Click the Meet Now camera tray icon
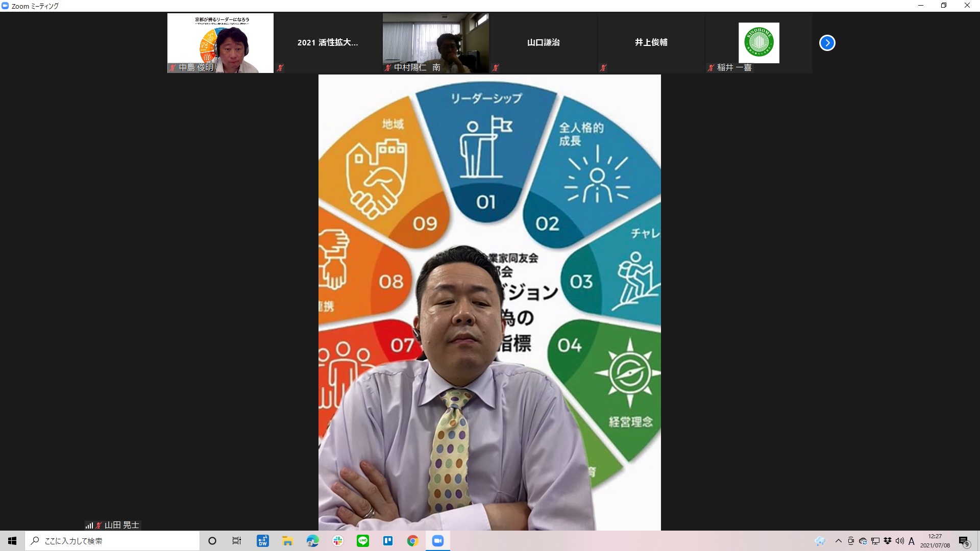 (851, 541)
